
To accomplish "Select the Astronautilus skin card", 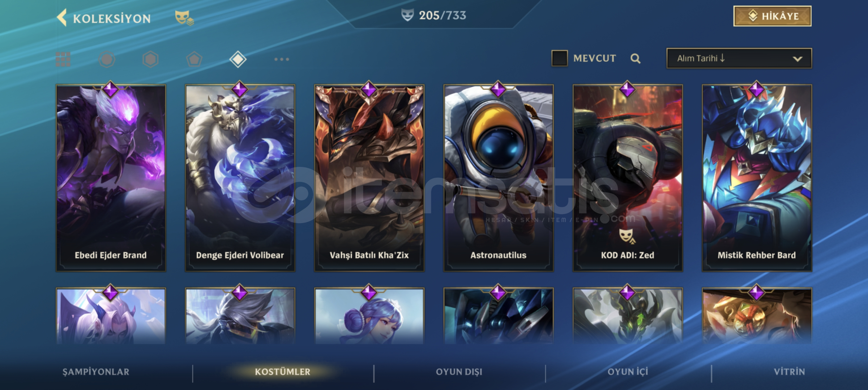I will pos(498,178).
